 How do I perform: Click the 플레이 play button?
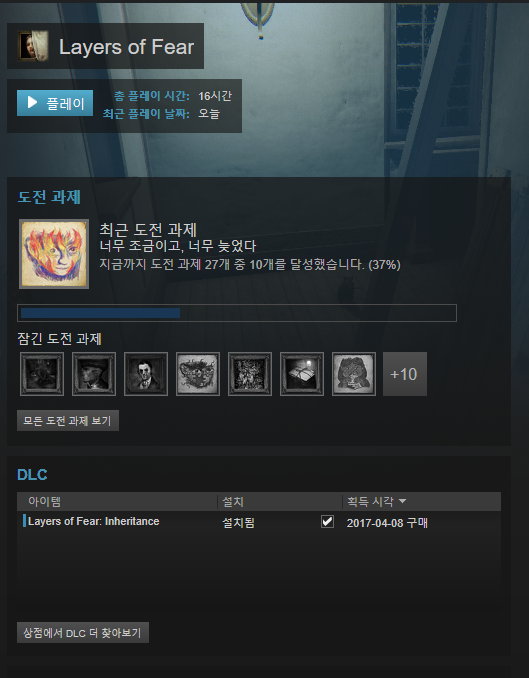tap(55, 103)
